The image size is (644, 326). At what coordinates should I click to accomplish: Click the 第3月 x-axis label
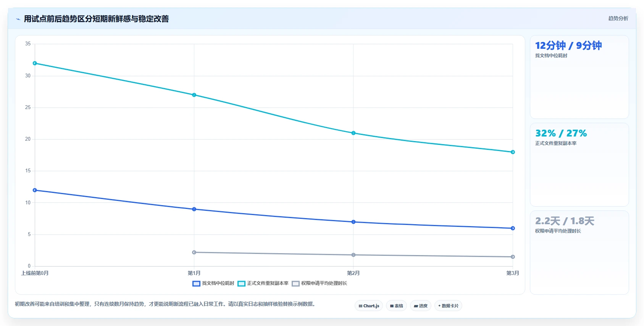tap(513, 273)
